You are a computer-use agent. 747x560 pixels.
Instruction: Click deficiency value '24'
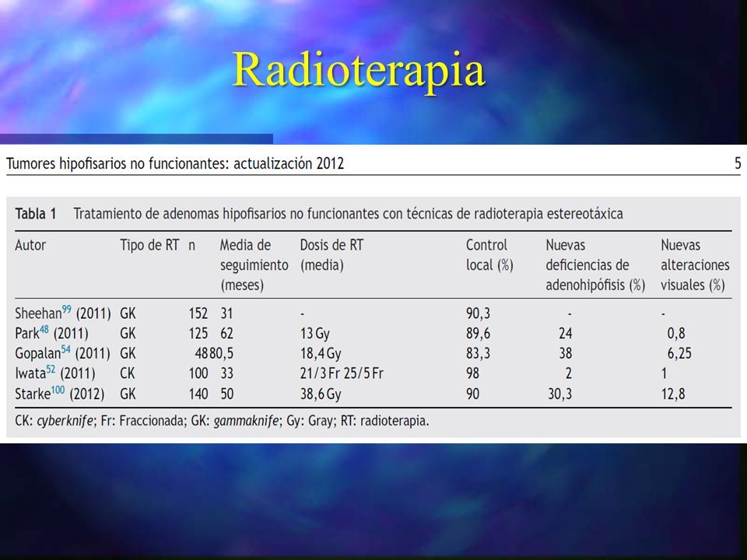click(x=566, y=334)
